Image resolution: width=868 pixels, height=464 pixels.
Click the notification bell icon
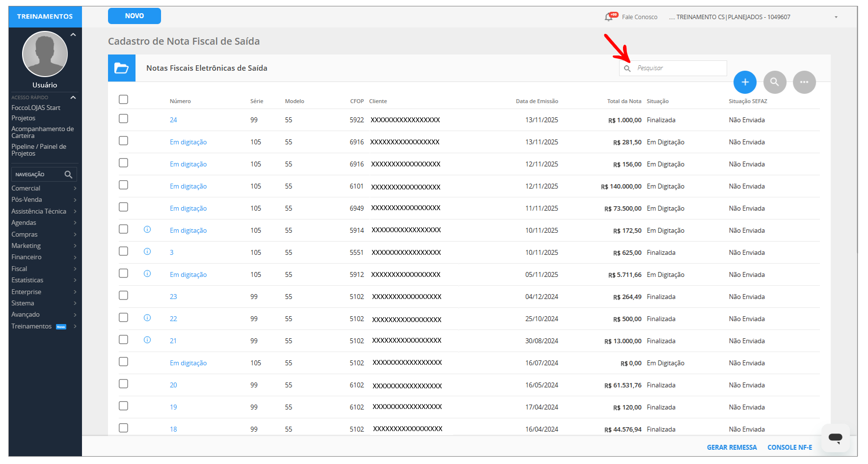609,17
